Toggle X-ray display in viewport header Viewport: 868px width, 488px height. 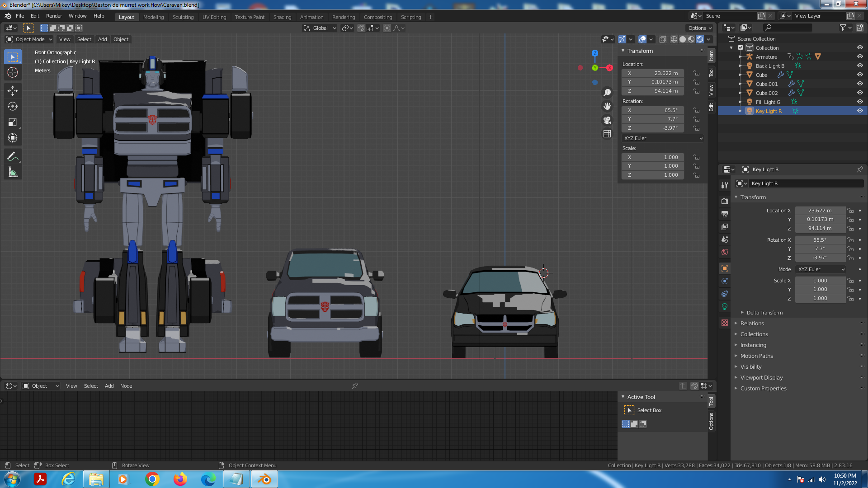click(x=663, y=39)
